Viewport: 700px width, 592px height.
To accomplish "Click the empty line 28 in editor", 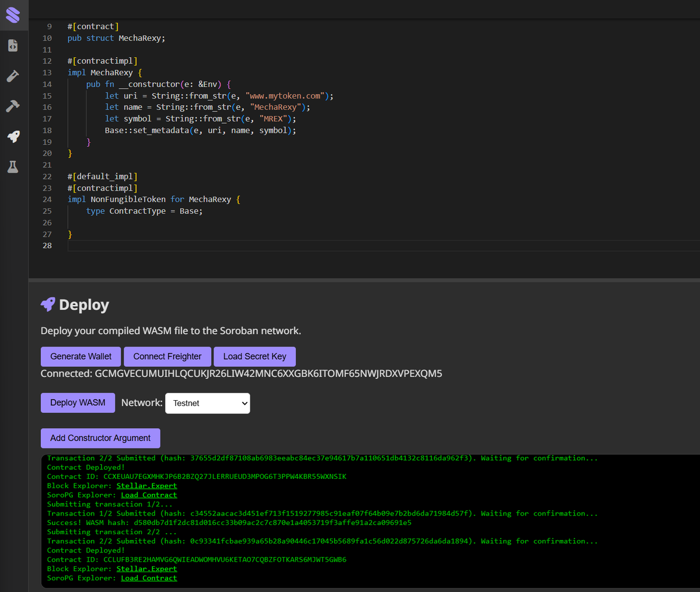I will point(383,246).
